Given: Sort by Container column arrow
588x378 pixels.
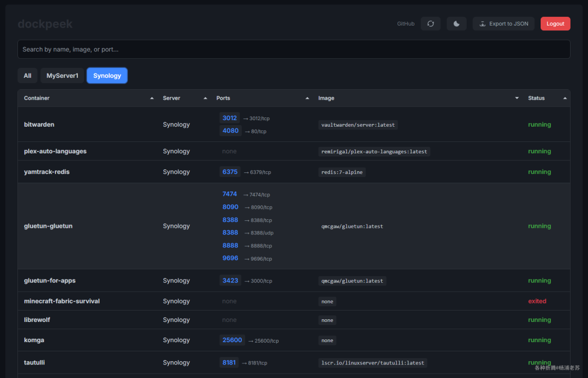Looking at the screenshot, I should [x=152, y=98].
